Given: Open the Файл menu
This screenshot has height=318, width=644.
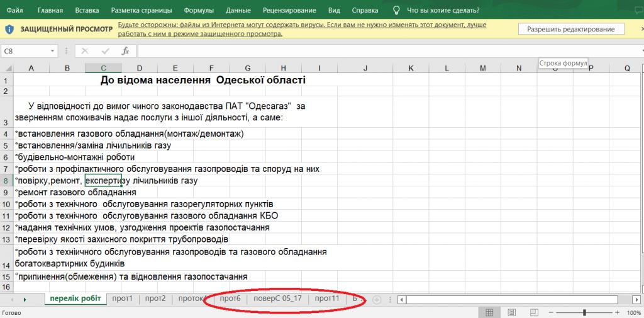Looking at the screenshot, I should (16, 10).
